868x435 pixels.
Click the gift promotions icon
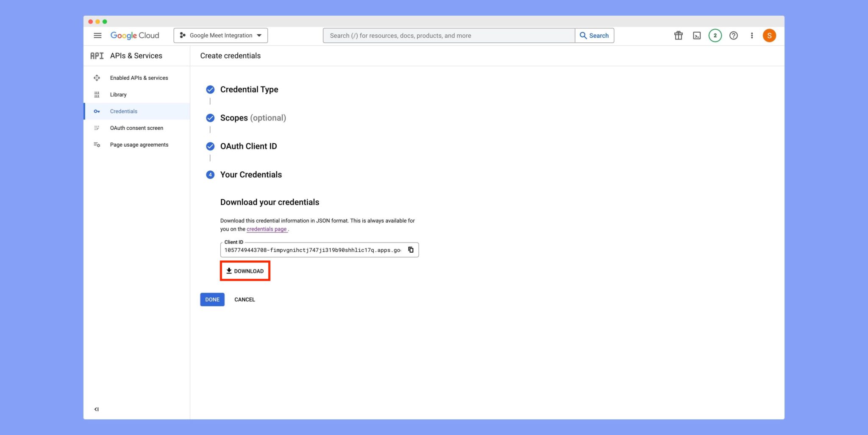pyautogui.click(x=678, y=36)
